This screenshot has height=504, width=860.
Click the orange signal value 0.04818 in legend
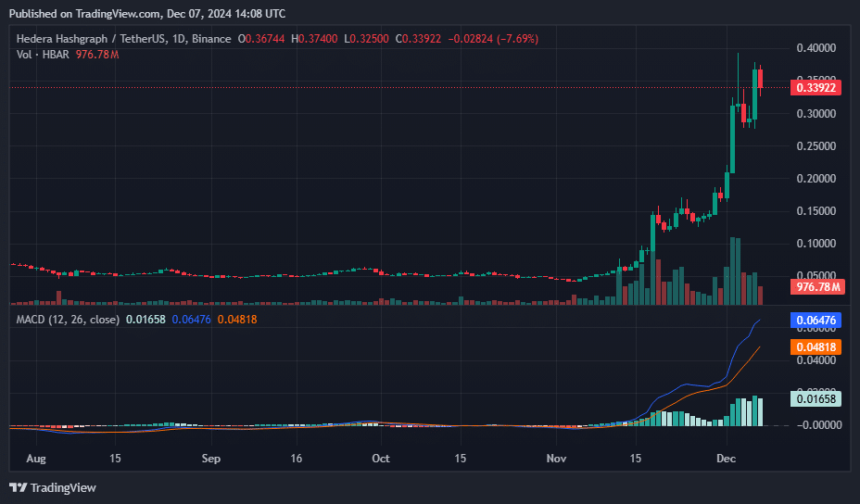click(x=237, y=320)
